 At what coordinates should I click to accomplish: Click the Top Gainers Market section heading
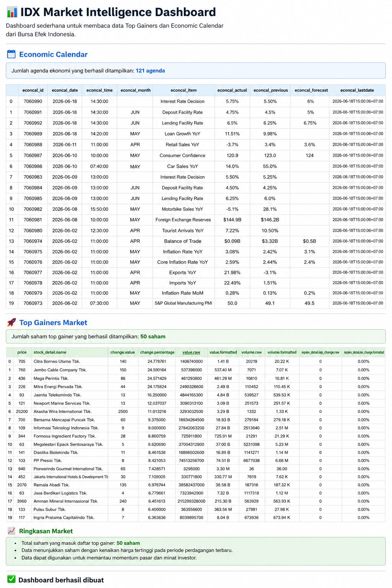(53, 323)
